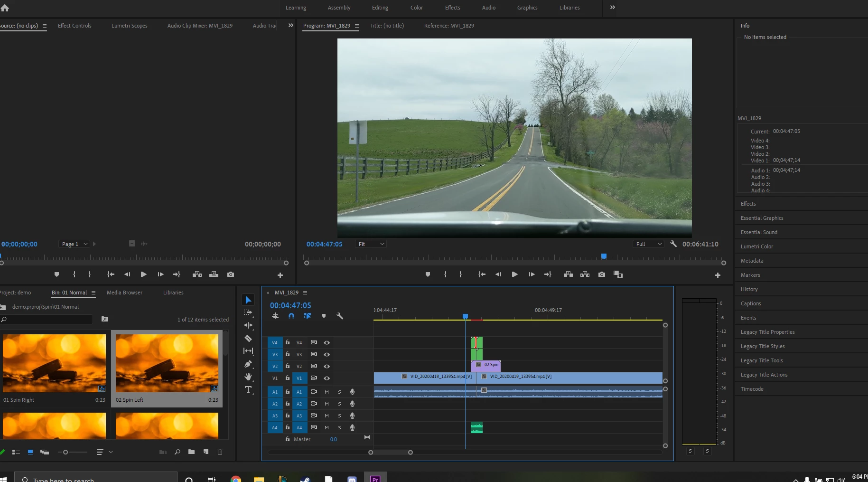Select the Hand tool
This screenshot has height=482, width=868.
click(x=248, y=377)
